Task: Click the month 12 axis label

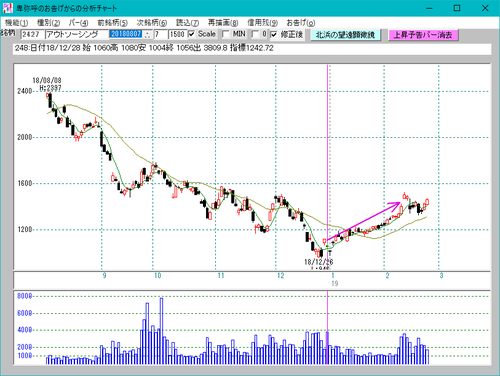Action: (281, 276)
